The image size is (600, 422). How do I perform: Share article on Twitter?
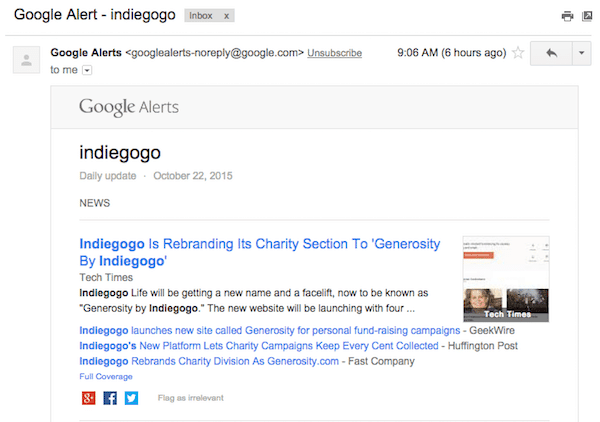131,398
